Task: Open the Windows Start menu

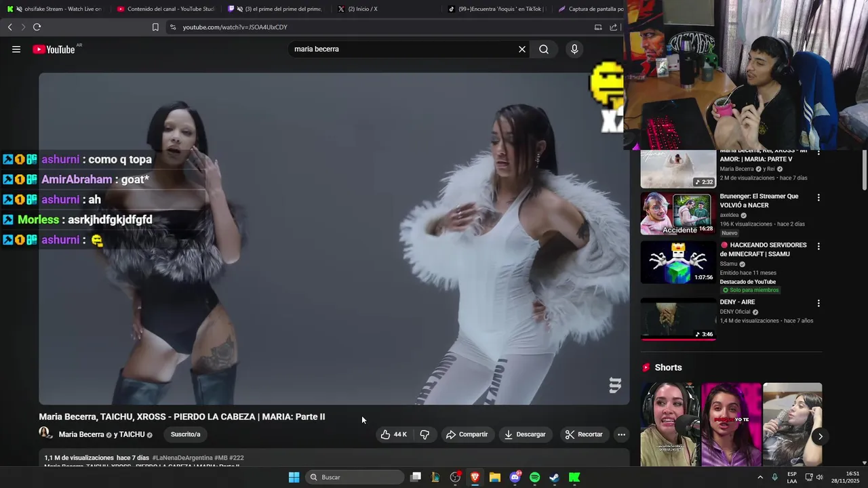Action: 294,477
